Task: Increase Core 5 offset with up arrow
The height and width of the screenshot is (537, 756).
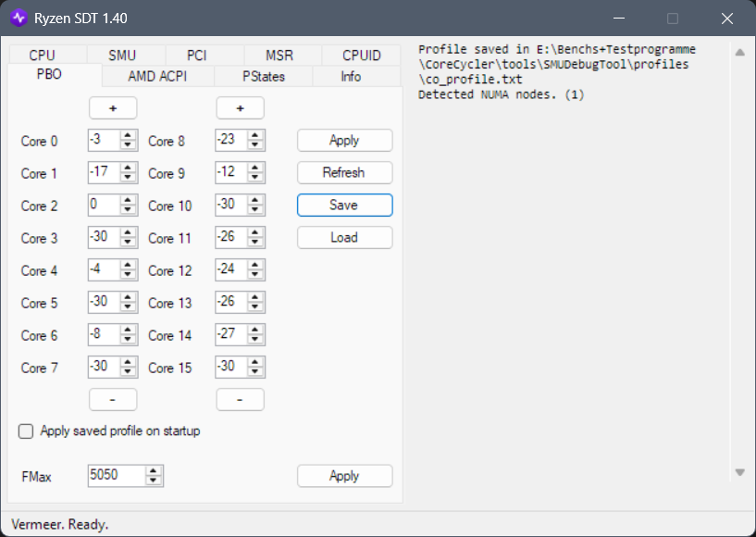Action: coord(129,297)
